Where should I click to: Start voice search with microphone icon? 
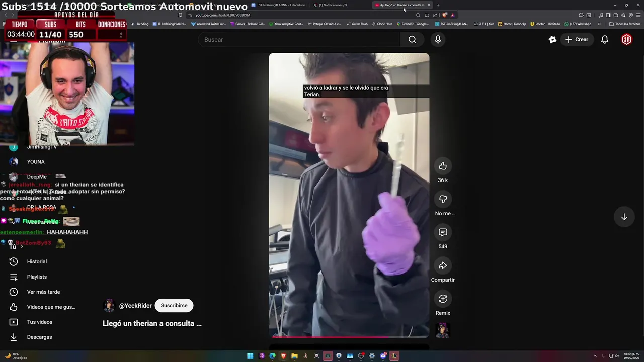[438, 40]
